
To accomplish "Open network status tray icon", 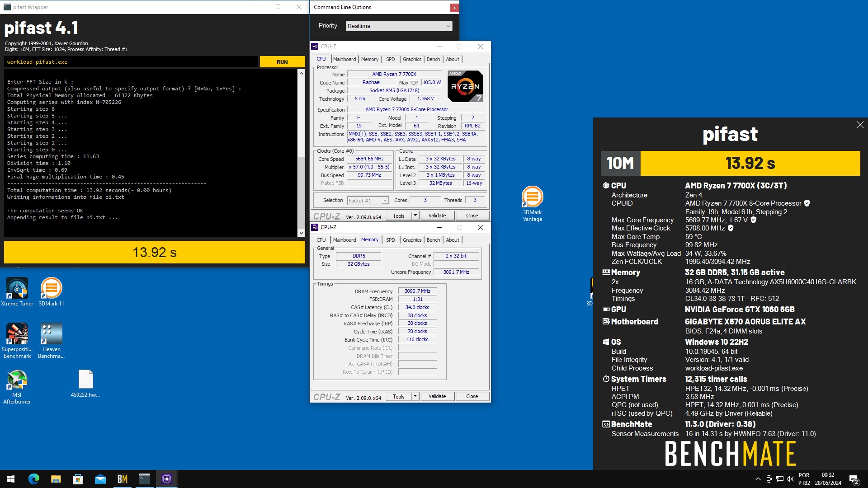I will pos(779,479).
